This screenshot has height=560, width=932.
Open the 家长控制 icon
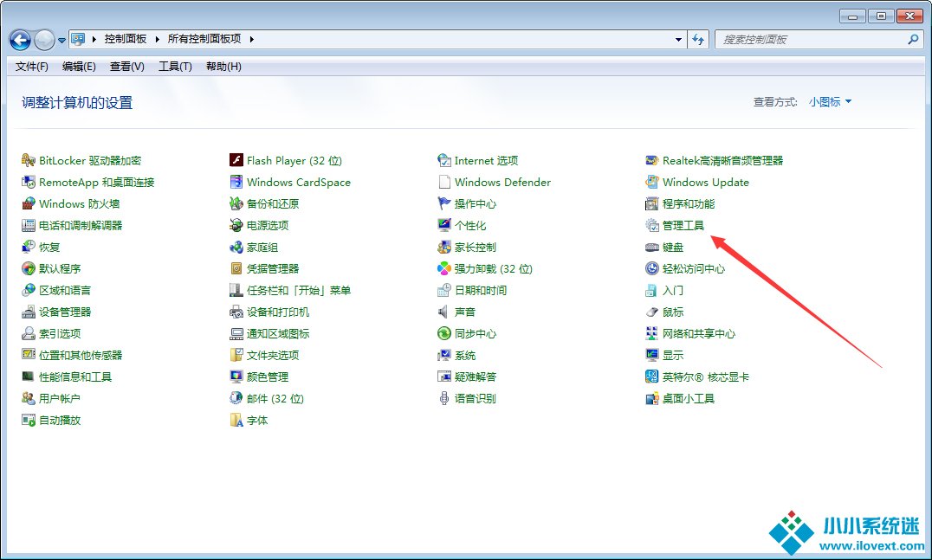(x=444, y=247)
